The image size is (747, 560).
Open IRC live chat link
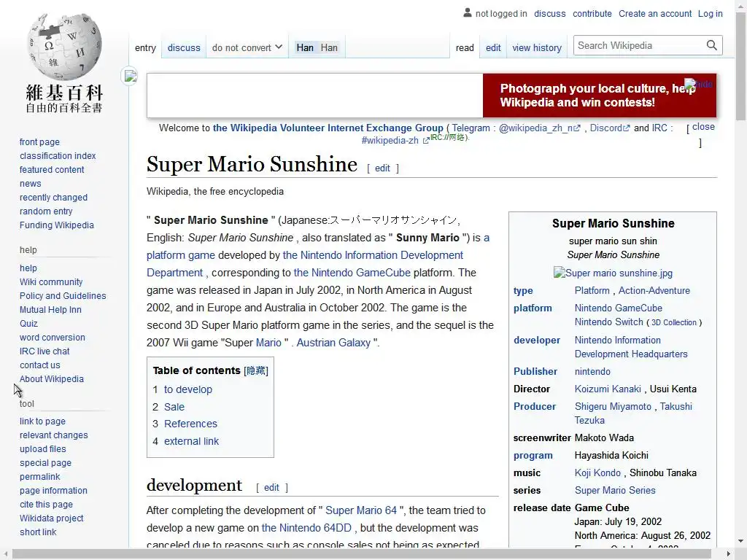[44, 351]
